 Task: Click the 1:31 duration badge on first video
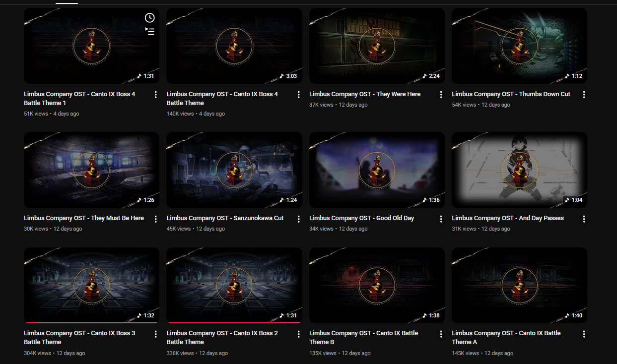145,76
